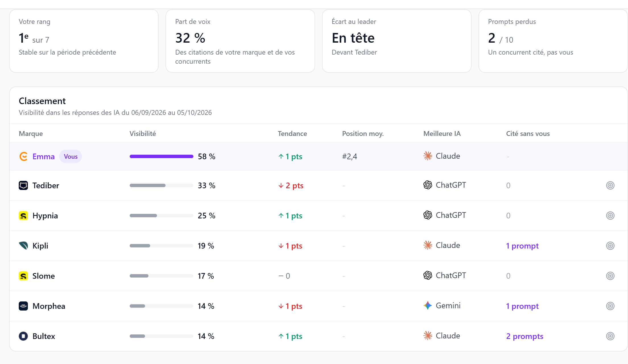Click Emma's purple visibility bar
Viewport: 628px width, 364px height.
pos(161,156)
